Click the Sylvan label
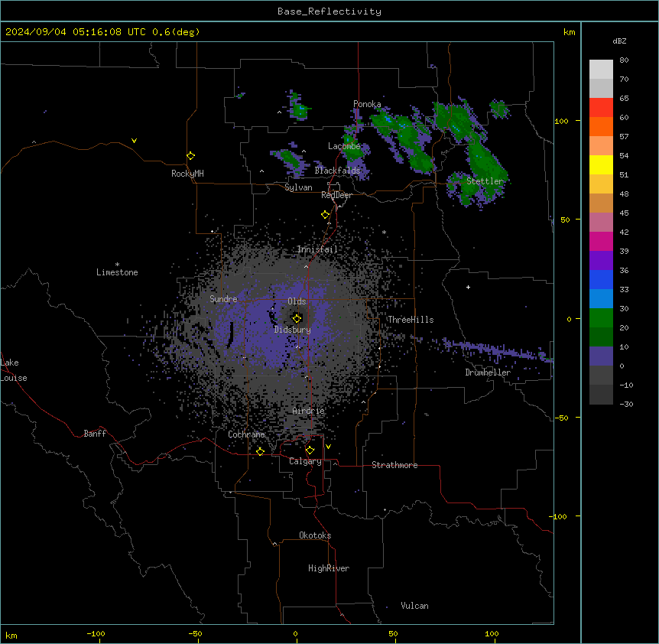 click(298, 187)
